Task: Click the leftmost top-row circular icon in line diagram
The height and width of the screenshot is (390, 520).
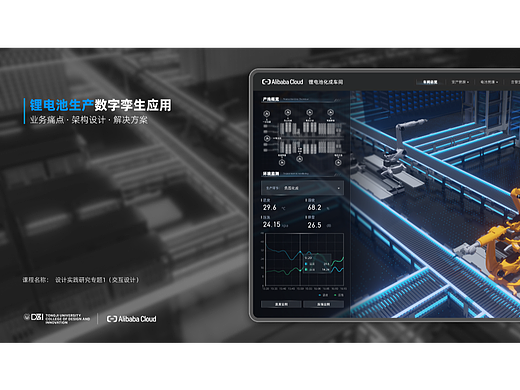Action: click(x=266, y=114)
